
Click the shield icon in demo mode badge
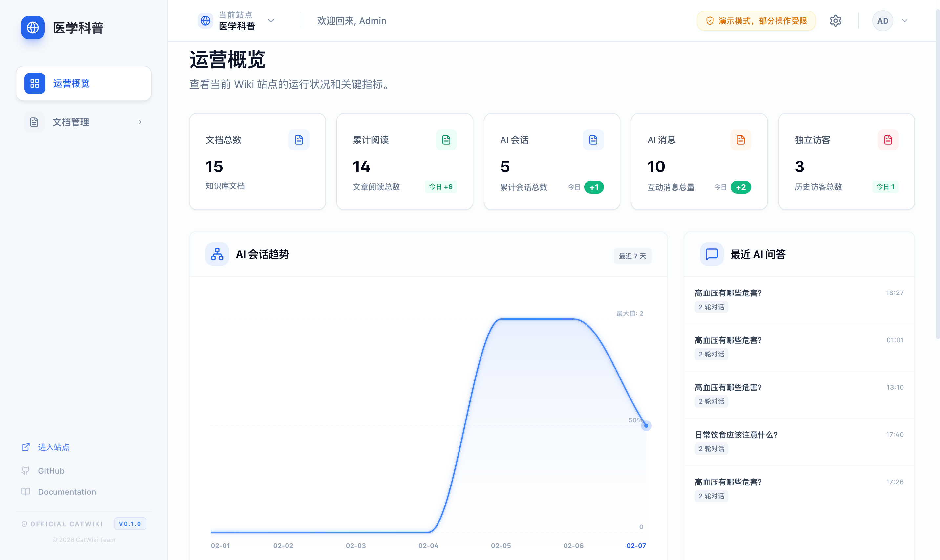[x=710, y=21]
